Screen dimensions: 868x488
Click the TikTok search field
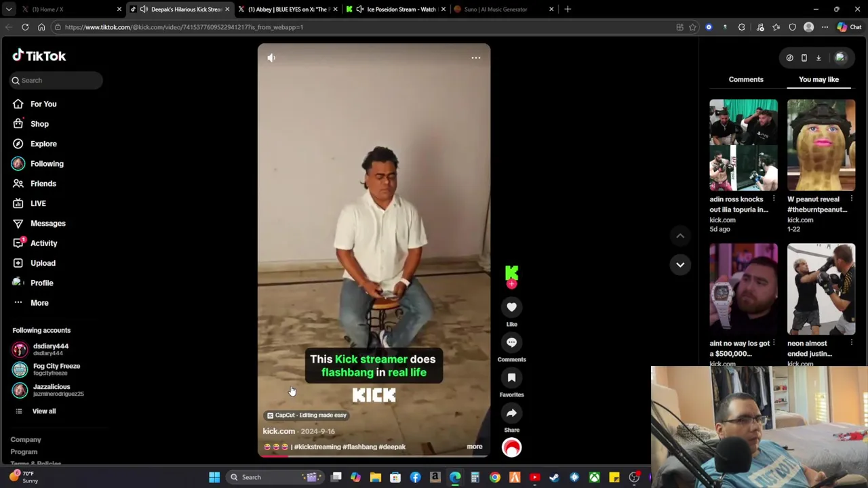tap(56, 80)
